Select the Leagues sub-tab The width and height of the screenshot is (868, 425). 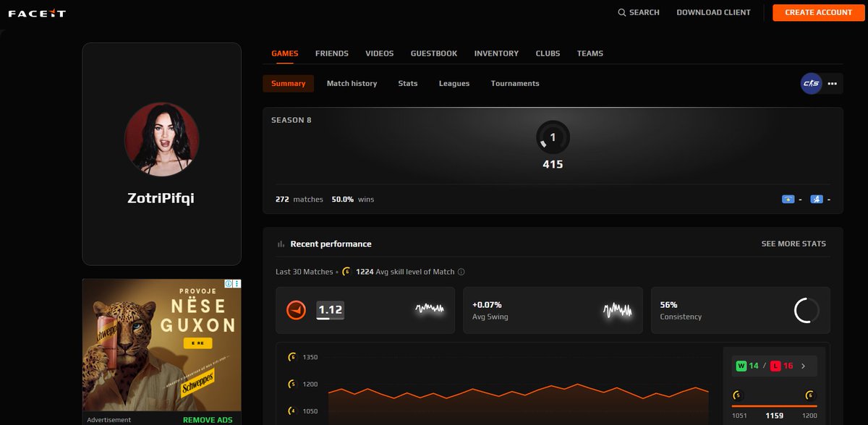point(454,84)
